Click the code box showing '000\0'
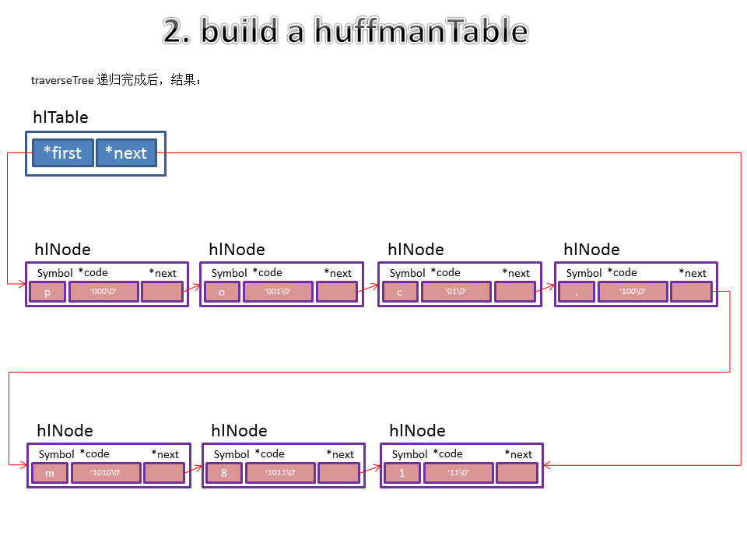This screenshot has width=747, height=560. click(x=103, y=292)
